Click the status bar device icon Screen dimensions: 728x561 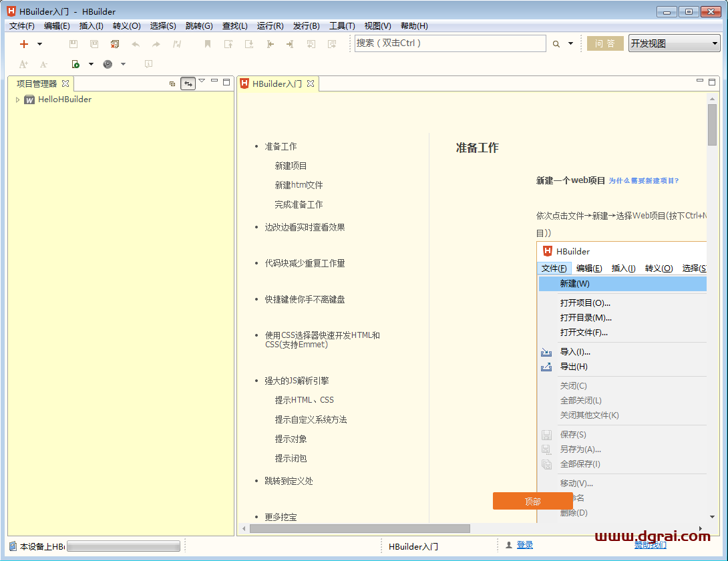(13, 546)
